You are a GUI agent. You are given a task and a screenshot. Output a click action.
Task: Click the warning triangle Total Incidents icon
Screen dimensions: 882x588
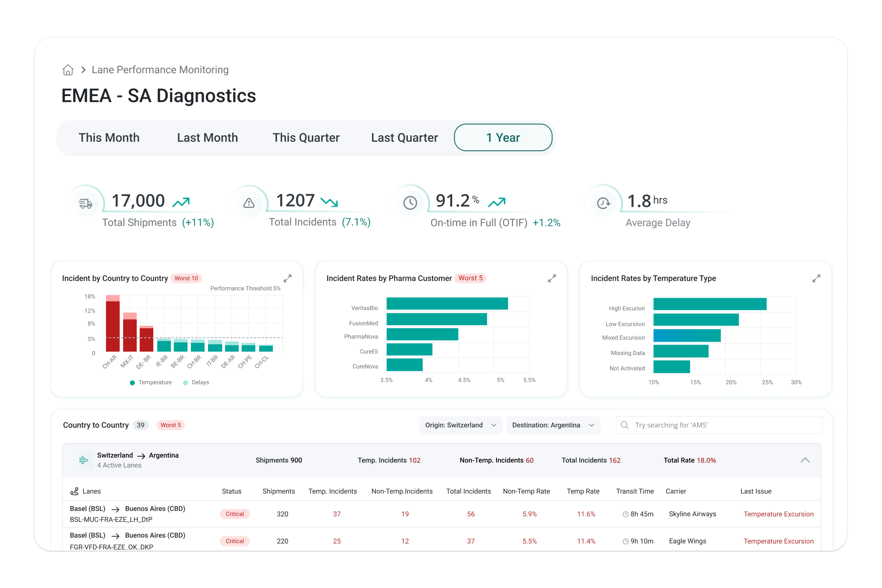point(249,203)
